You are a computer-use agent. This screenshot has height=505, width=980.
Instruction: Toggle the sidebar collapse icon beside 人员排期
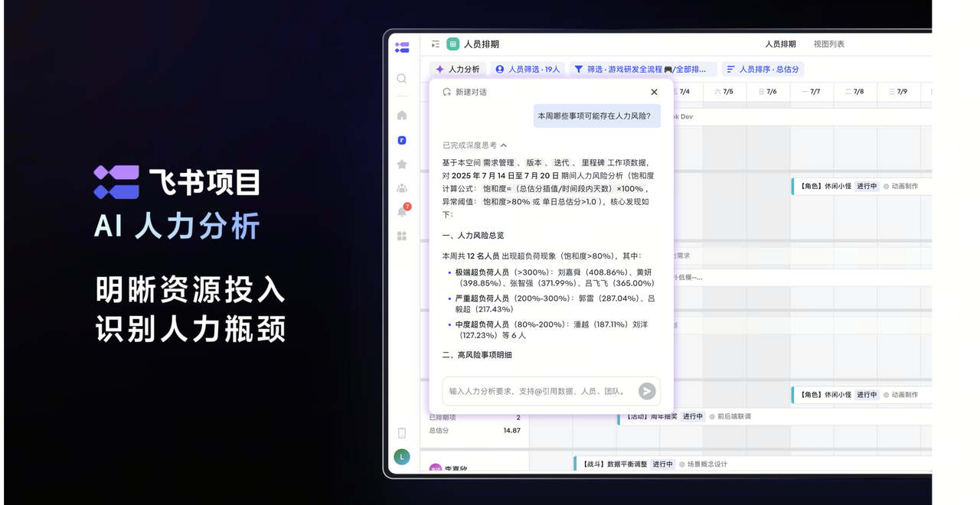[x=436, y=44]
